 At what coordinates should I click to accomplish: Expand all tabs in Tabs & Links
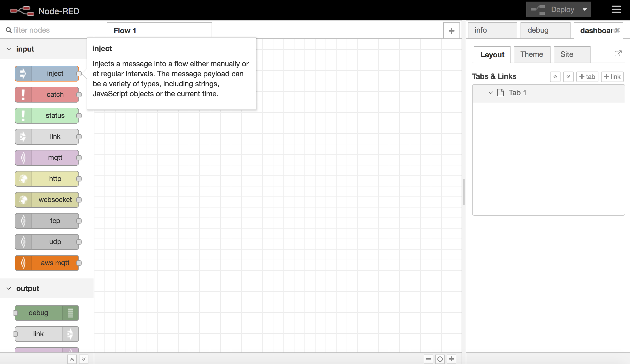tap(568, 77)
